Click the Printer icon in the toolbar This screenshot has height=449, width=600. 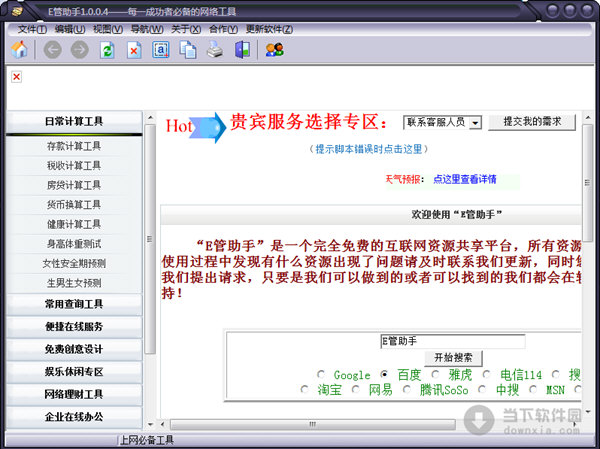coord(215,50)
